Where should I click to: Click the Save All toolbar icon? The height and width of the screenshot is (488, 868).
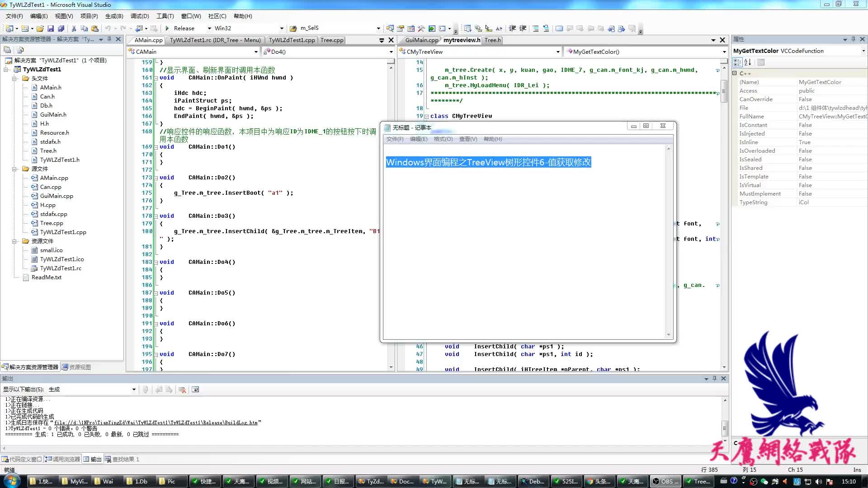pyautogui.click(x=61, y=28)
